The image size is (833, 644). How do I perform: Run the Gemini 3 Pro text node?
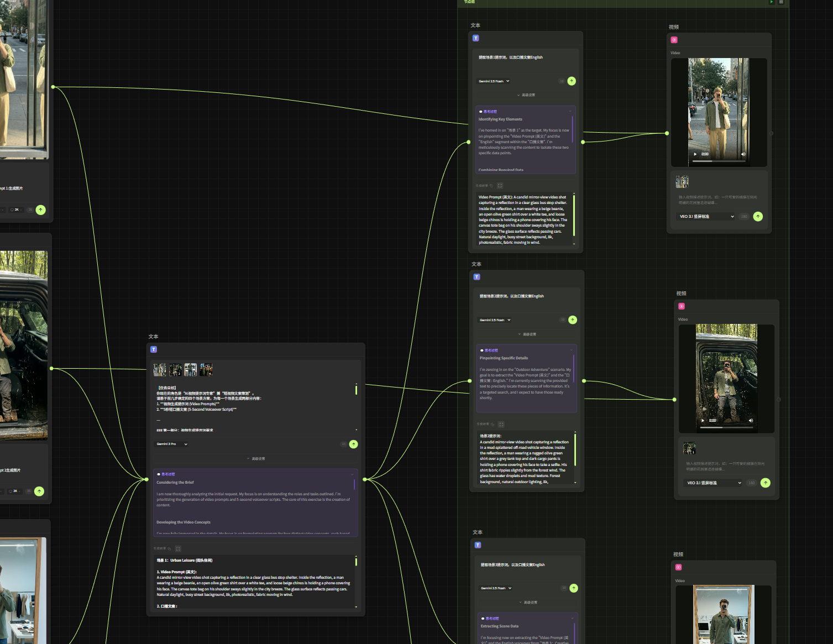354,444
